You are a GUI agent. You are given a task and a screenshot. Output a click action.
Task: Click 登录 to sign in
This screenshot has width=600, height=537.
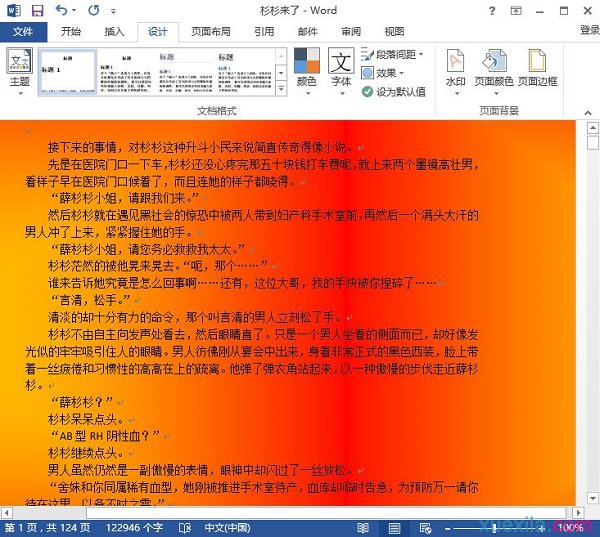[x=590, y=30]
